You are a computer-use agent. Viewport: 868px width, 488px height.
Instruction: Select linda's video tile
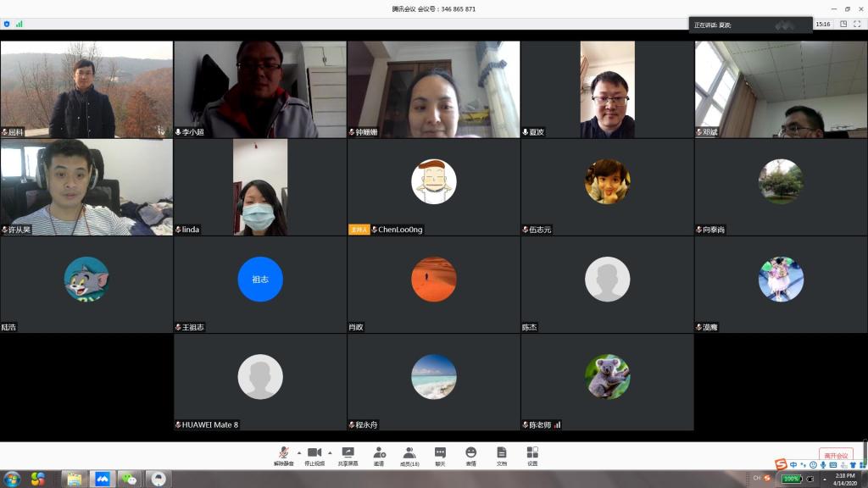point(260,187)
